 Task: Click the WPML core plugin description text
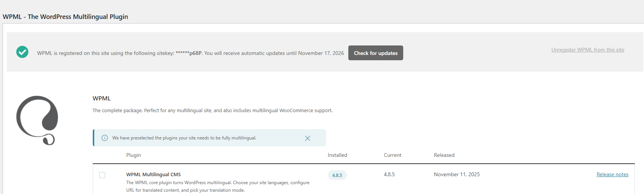click(218, 186)
